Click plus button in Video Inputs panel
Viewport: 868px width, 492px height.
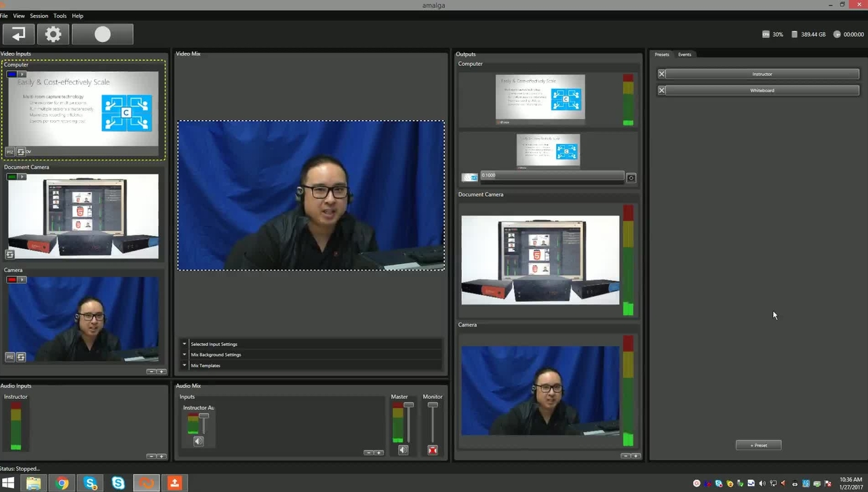161,371
